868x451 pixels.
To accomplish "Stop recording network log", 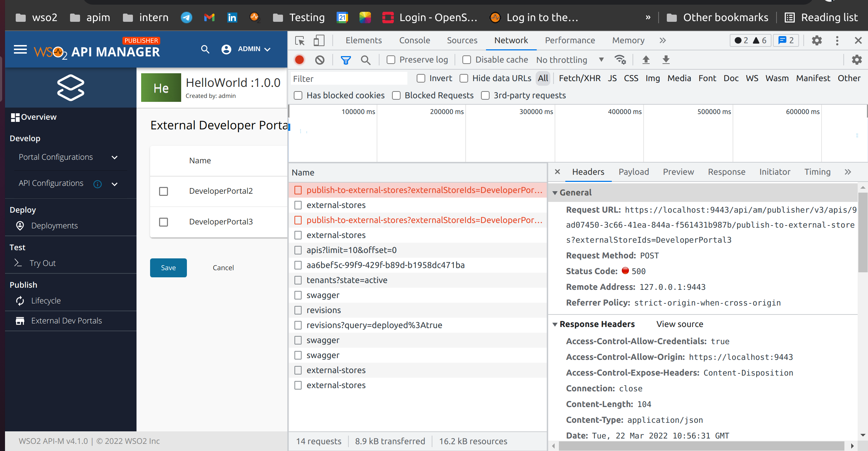I will [299, 60].
